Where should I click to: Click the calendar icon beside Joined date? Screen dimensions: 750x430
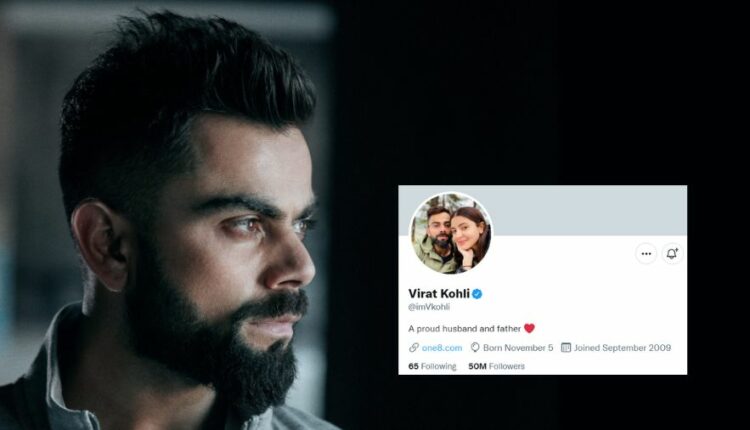click(566, 348)
